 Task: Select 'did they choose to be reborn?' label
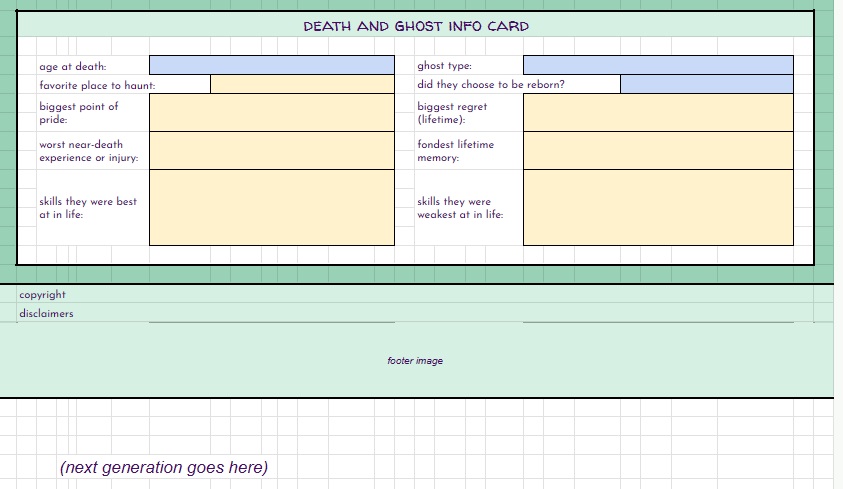click(x=491, y=85)
